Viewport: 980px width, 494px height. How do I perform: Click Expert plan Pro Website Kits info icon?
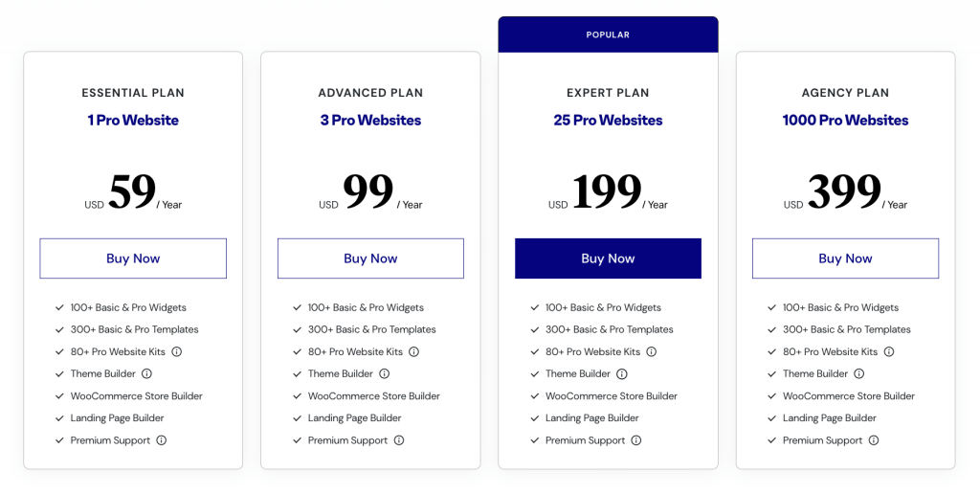(651, 351)
